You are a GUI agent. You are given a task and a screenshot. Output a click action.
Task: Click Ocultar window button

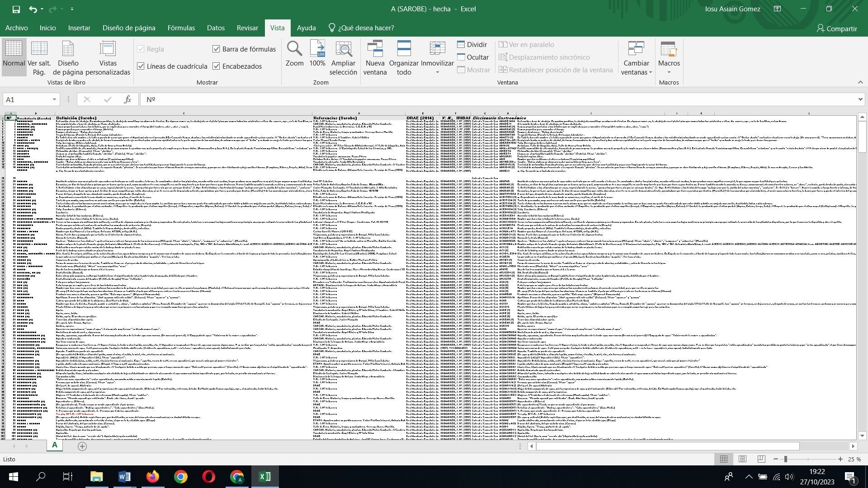[473, 57]
